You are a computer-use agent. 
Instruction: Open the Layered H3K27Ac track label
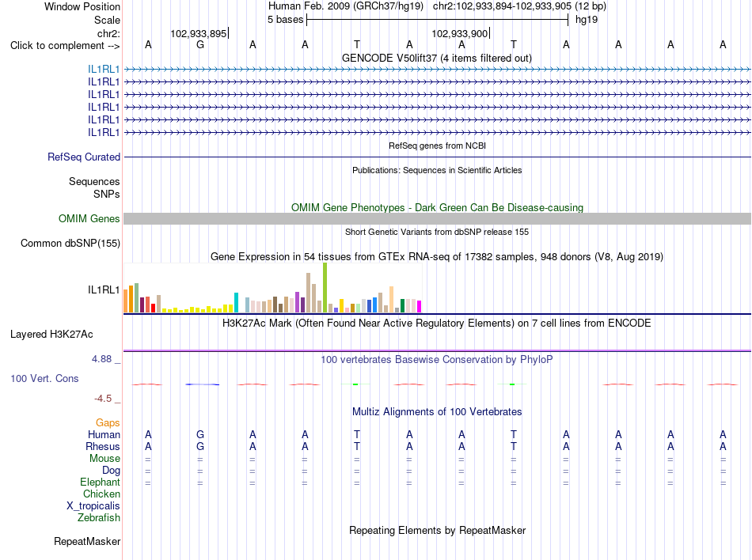tap(51, 334)
